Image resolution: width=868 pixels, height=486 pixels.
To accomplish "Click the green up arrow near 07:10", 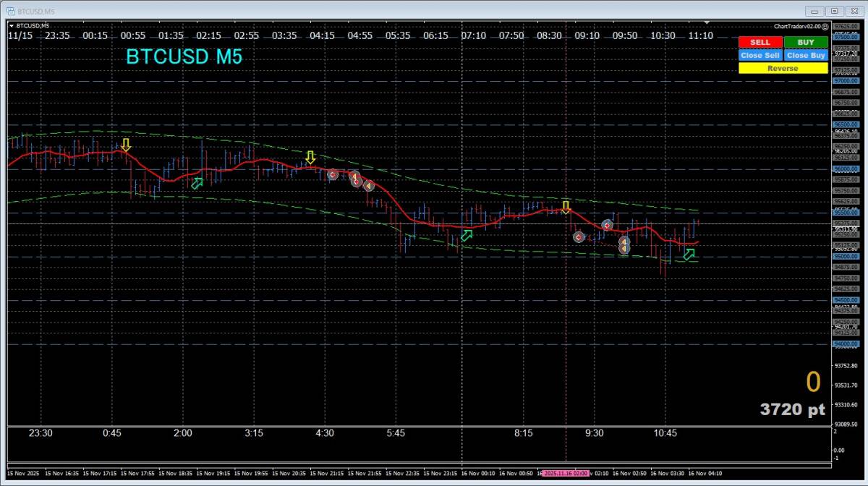I will coord(467,235).
